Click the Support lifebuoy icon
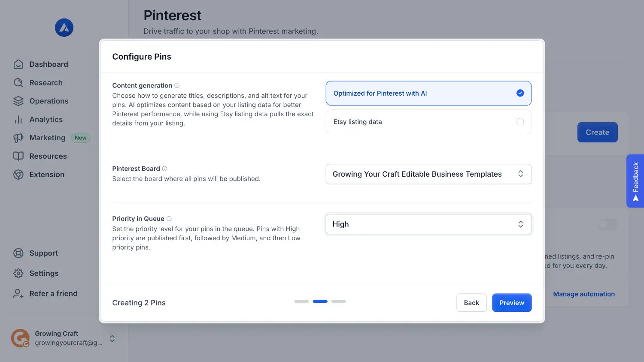This screenshot has width=644, height=362. tap(18, 253)
